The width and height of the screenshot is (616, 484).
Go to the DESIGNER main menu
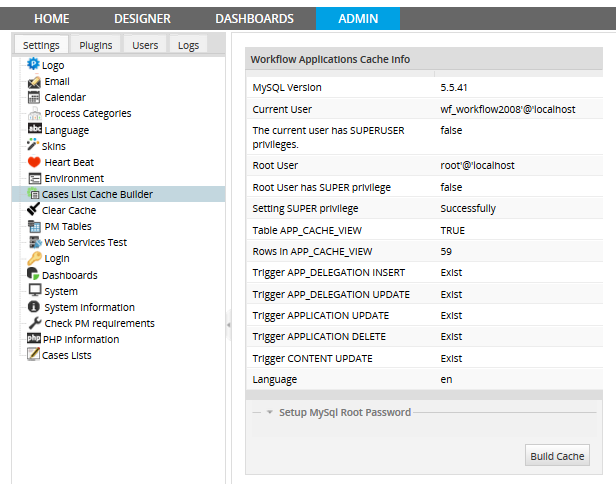[142, 18]
